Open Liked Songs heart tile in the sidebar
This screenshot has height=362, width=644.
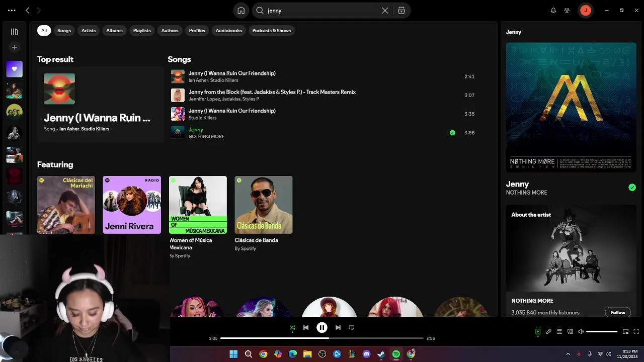[14, 69]
